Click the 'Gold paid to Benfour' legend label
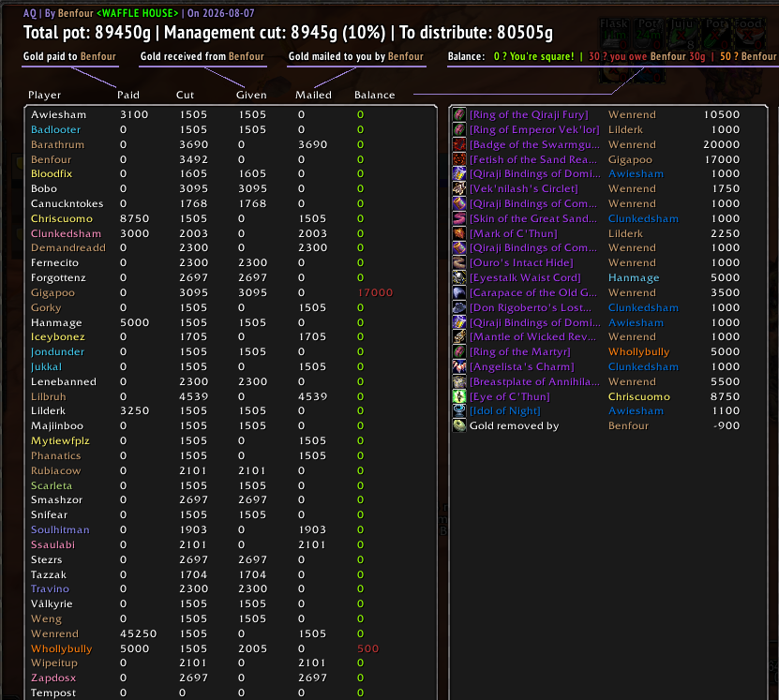The image size is (779, 700). pos(69,56)
